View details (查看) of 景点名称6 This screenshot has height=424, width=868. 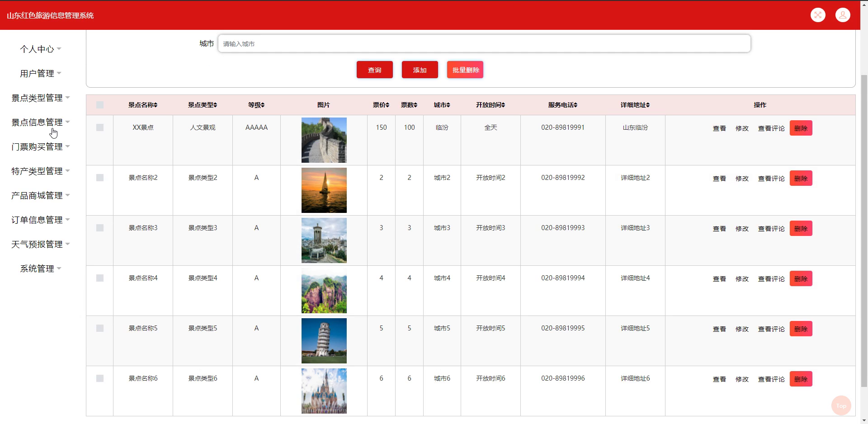[719, 379]
